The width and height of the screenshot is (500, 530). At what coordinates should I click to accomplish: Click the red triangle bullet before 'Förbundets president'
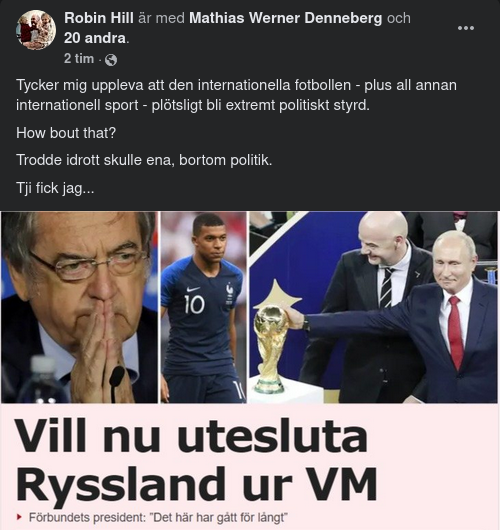tap(20, 517)
